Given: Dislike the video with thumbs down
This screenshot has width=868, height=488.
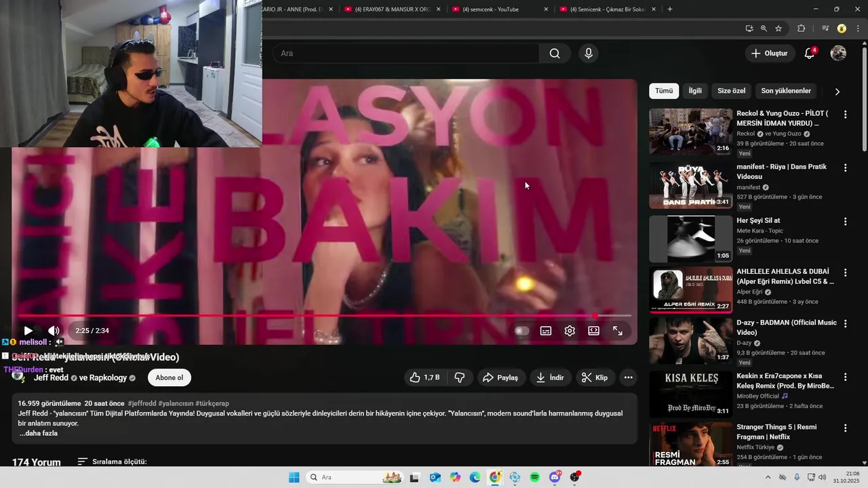Looking at the screenshot, I should click(x=460, y=378).
